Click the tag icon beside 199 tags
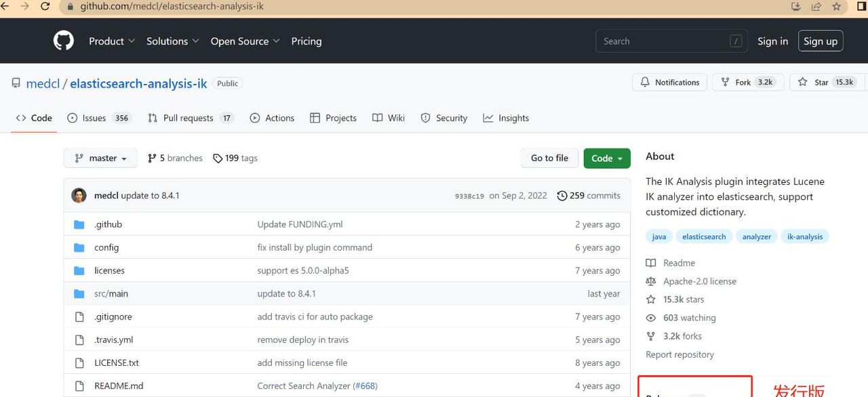This screenshot has width=868, height=397. click(x=218, y=157)
